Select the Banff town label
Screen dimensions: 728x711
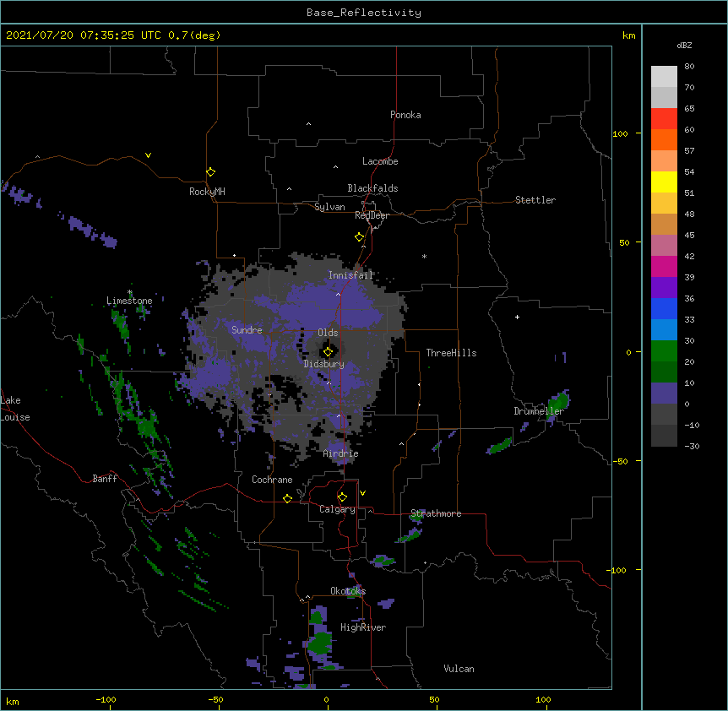tap(105, 479)
